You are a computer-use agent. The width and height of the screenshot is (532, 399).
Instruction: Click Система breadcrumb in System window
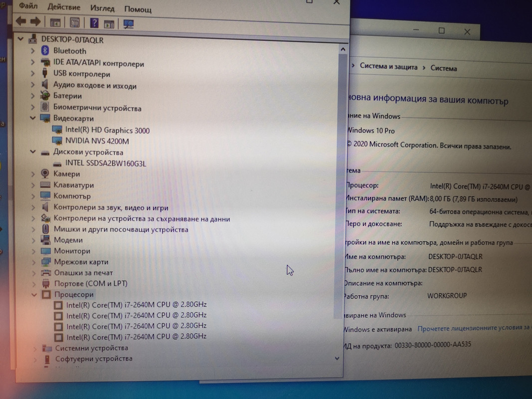tap(443, 68)
